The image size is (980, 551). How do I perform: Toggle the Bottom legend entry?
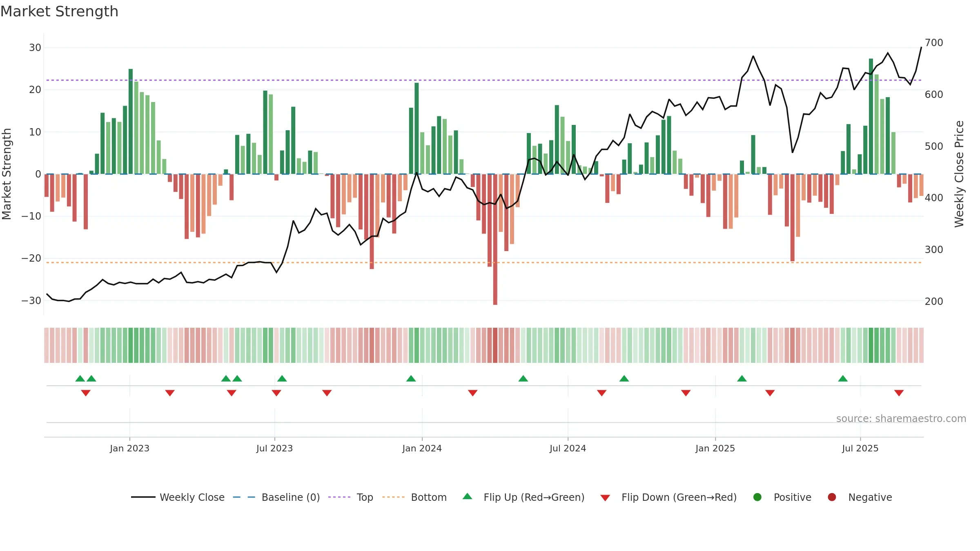414,497
